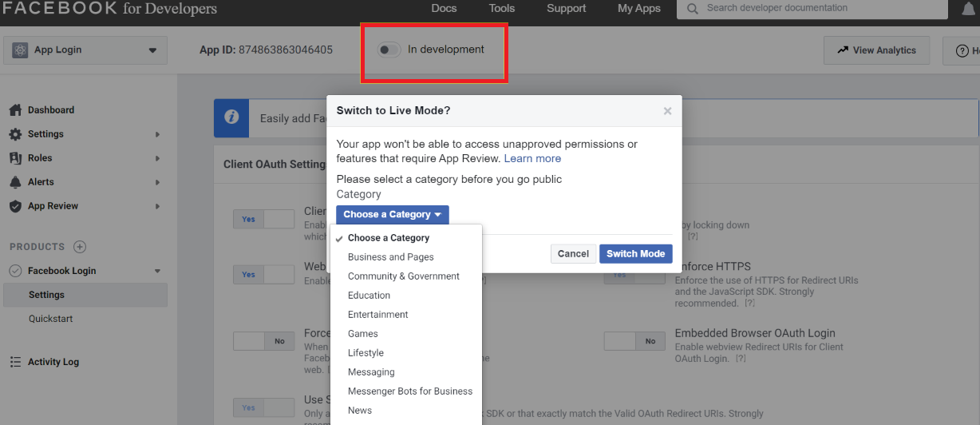
Task: Expand the Settings submenu arrow
Action: click(x=157, y=134)
